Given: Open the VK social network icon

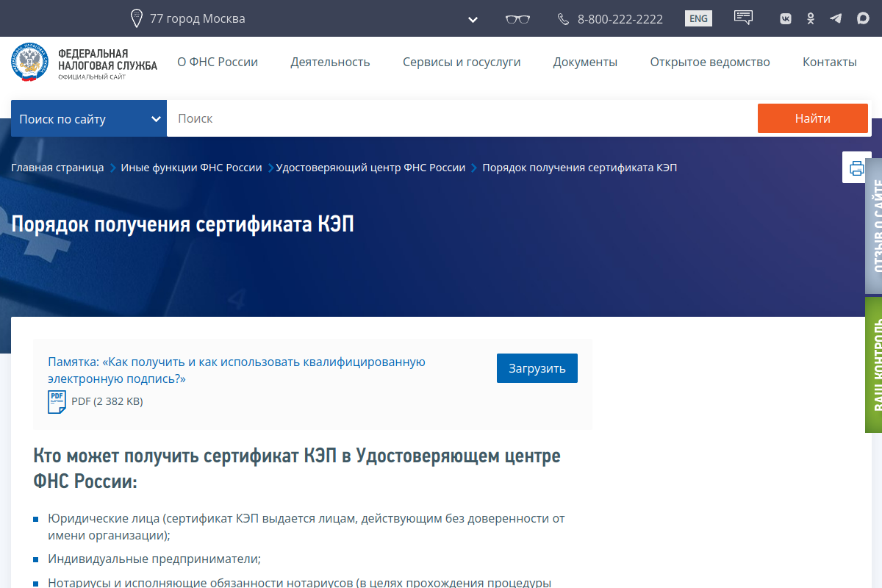Looking at the screenshot, I should pyautogui.click(x=786, y=19).
